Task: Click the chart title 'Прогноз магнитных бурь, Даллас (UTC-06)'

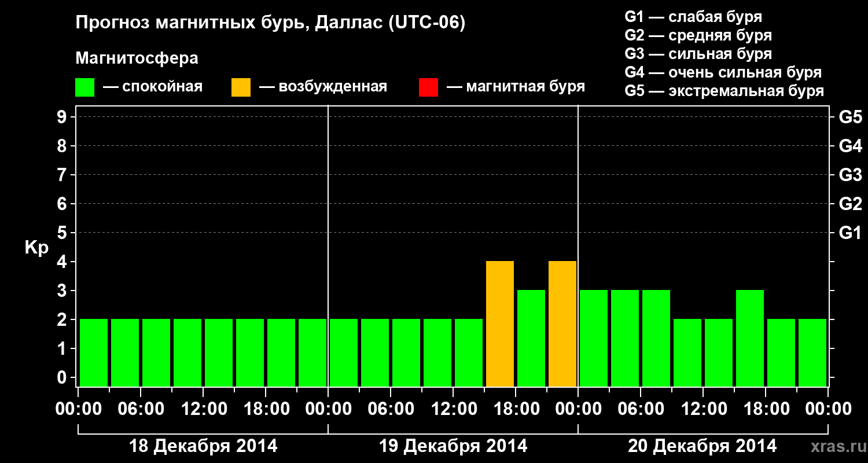Action: pos(270,24)
